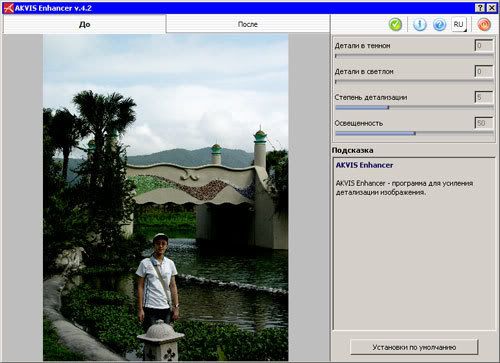Click the Степень детализации value field

[484, 97]
